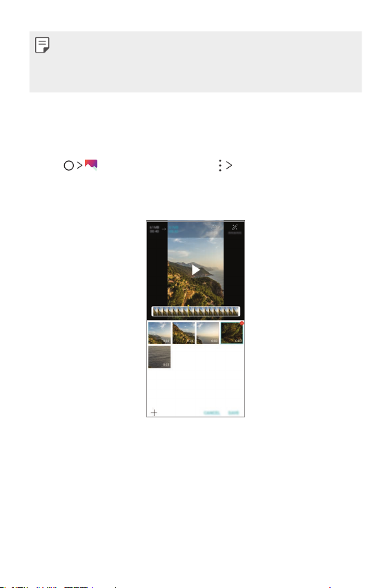This screenshot has height=588, width=392.
Task: Tap the arrow beside file size info
Action: [164, 229]
